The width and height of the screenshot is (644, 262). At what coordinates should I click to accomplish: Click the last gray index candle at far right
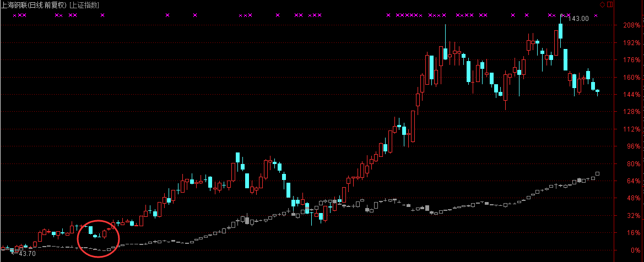pyautogui.click(x=598, y=174)
